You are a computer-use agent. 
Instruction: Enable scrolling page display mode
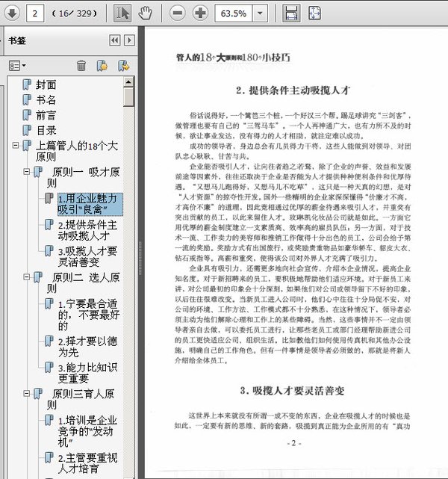291,13
